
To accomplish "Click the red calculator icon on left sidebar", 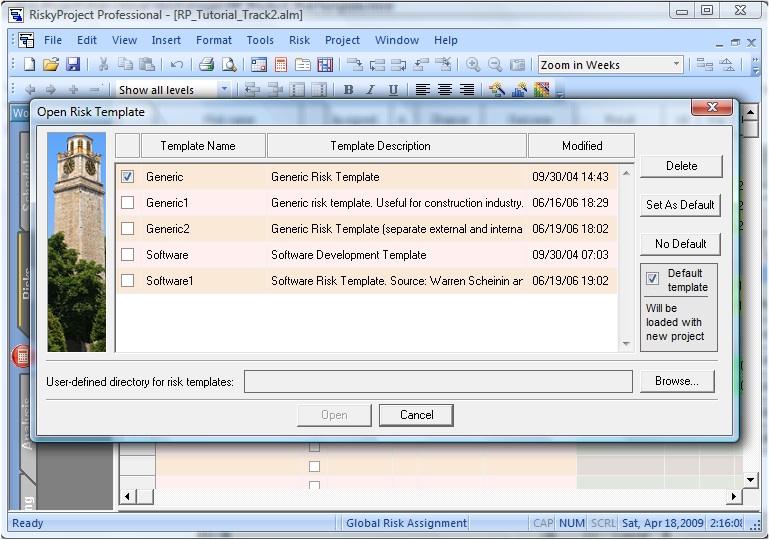I will 22,356.
